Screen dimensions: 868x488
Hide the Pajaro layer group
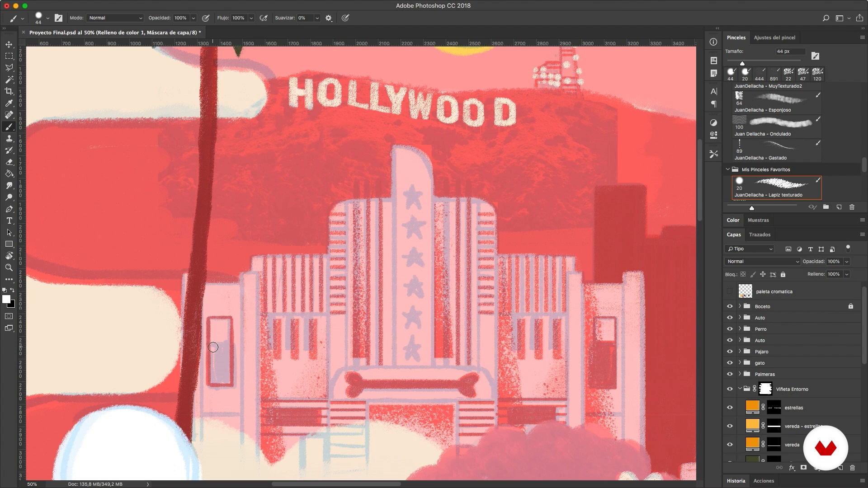click(730, 352)
